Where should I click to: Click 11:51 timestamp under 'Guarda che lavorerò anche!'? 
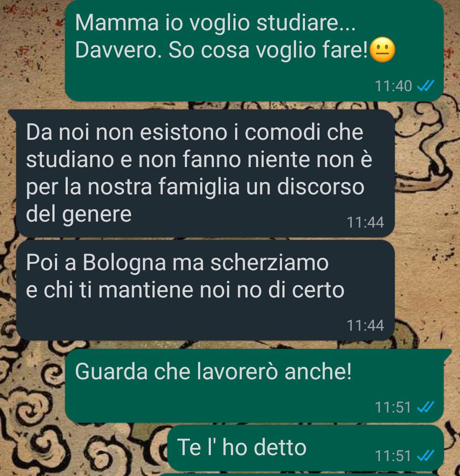tap(393, 407)
